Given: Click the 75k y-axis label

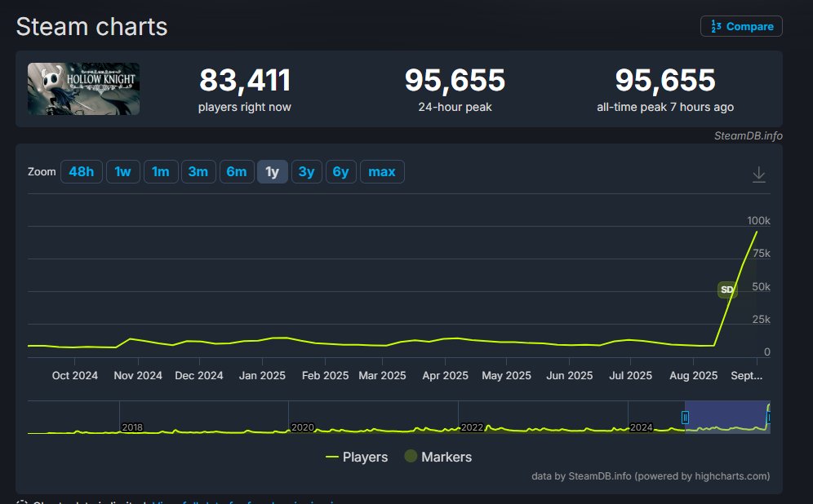Looking at the screenshot, I should pos(761,254).
